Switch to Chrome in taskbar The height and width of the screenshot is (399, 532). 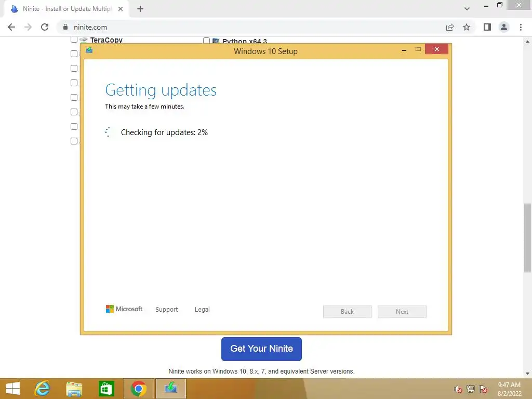(x=138, y=389)
